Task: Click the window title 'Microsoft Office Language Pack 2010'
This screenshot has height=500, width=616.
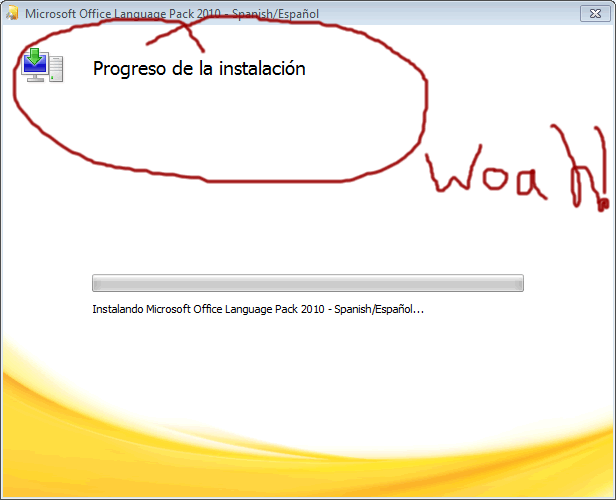Action: pyautogui.click(x=172, y=14)
